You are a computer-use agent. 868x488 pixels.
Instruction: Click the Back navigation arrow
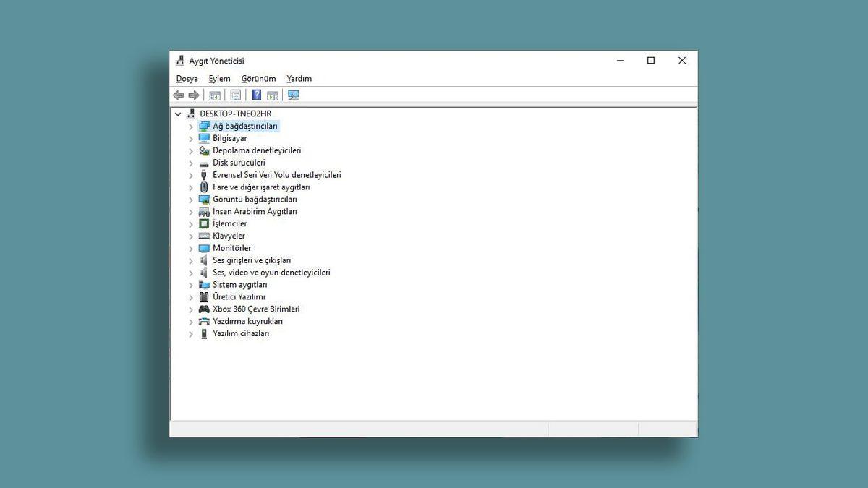point(179,95)
